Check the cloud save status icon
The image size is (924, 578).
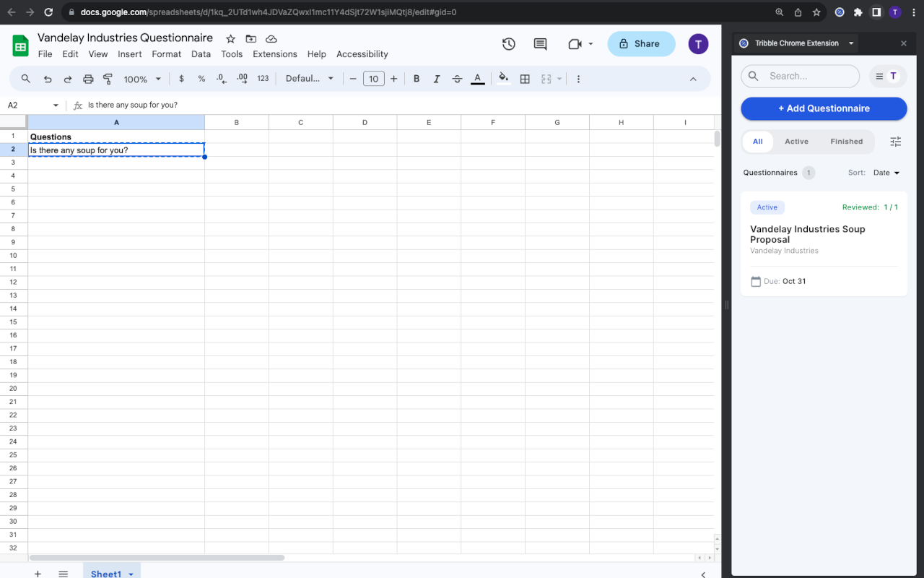click(271, 39)
